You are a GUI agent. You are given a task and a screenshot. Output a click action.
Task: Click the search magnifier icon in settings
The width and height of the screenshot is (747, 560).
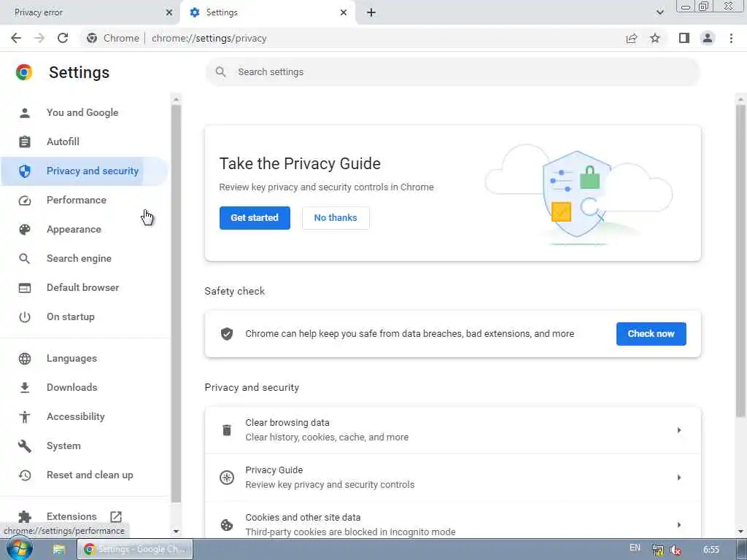pos(220,72)
